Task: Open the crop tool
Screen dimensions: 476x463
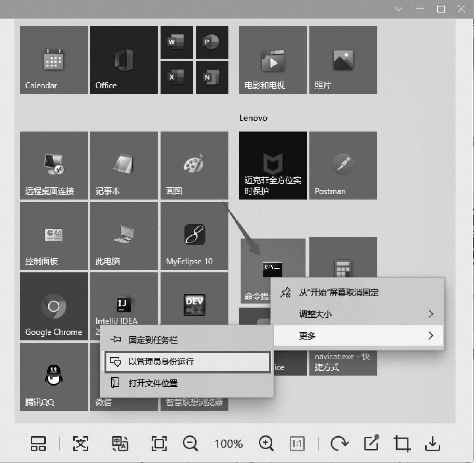Action: pyautogui.click(x=402, y=444)
